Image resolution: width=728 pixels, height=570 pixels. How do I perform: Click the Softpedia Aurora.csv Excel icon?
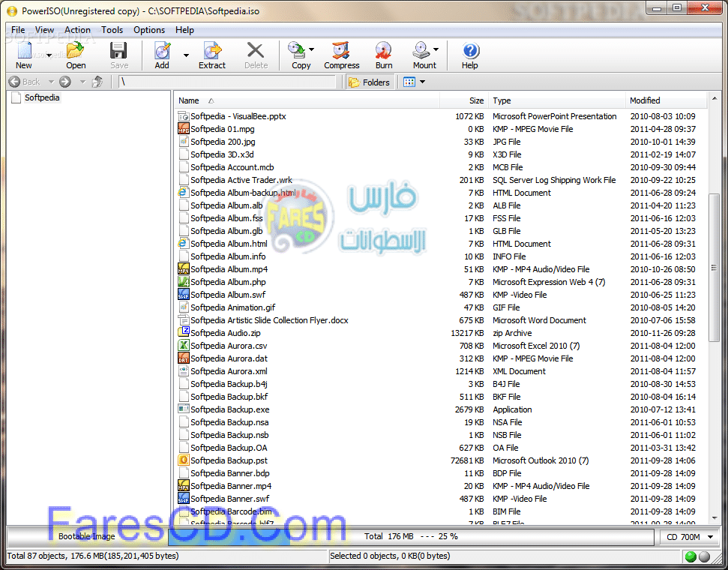click(x=184, y=345)
